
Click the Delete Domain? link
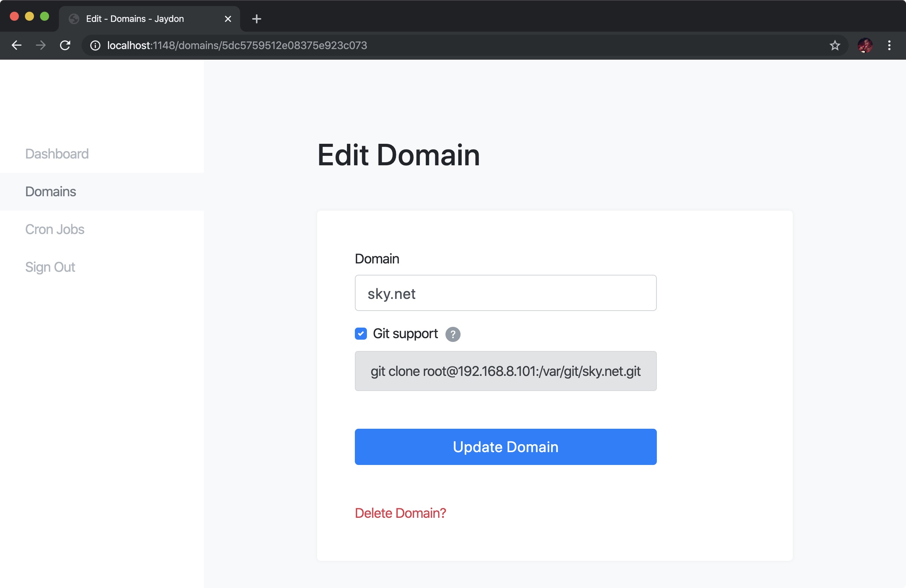pyautogui.click(x=400, y=513)
